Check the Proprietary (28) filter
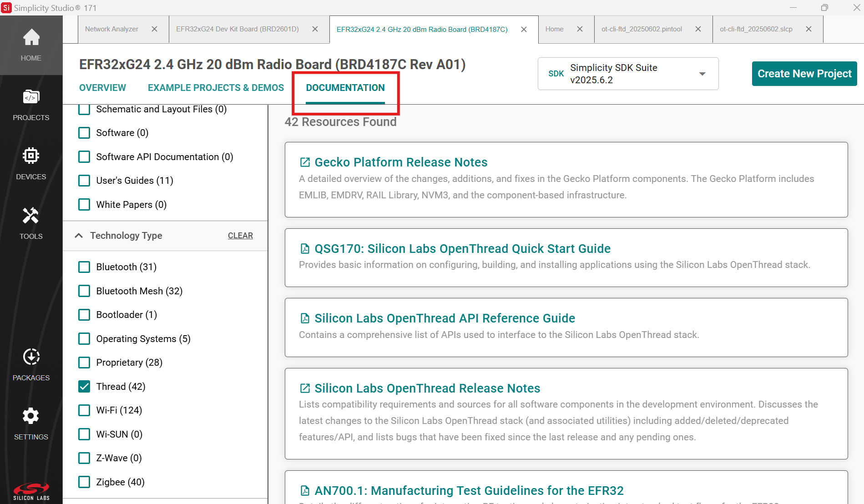 [84, 363]
